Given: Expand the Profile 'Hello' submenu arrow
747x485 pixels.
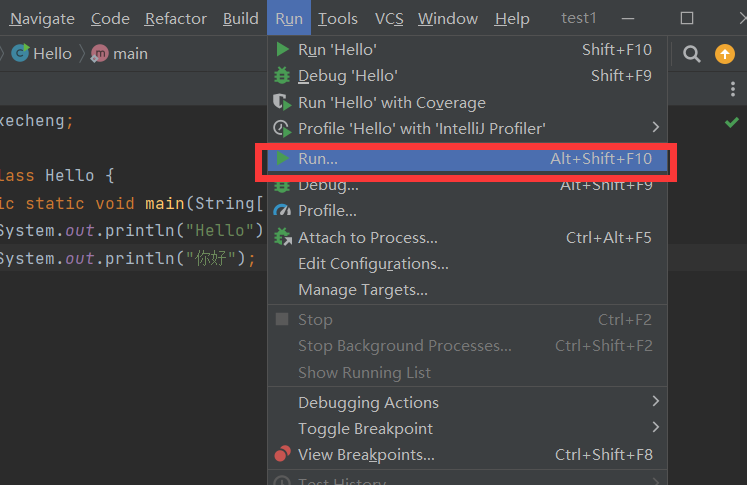Looking at the screenshot, I should coord(655,127).
